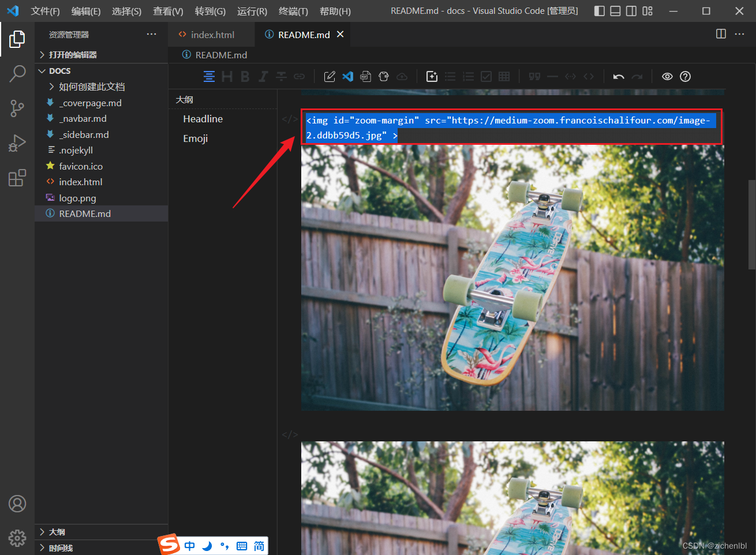Export to PDF icon in toolbar
The height and width of the screenshot is (555, 756).
tap(365, 77)
